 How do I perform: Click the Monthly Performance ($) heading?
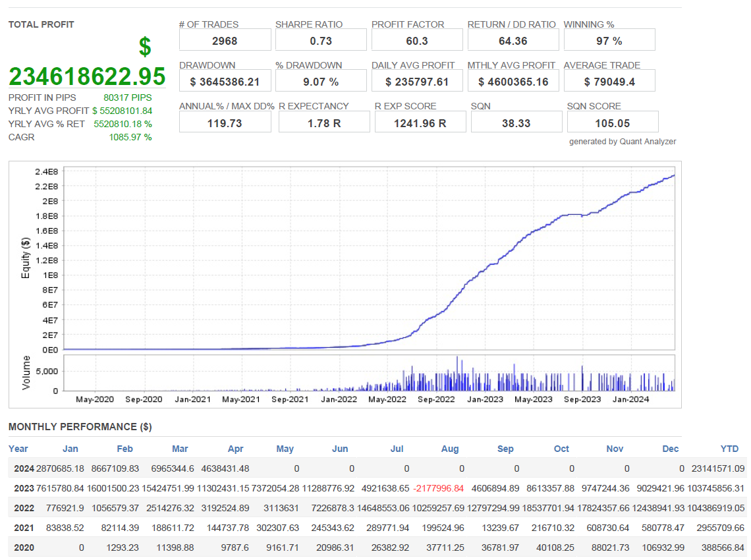(x=80, y=427)
